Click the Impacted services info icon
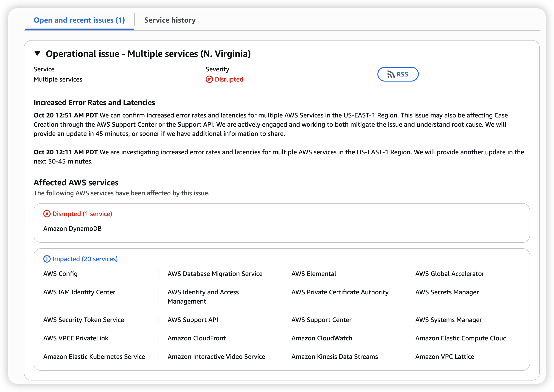Image resolution: width=554 pixels, height=392 pixels. 47,259
